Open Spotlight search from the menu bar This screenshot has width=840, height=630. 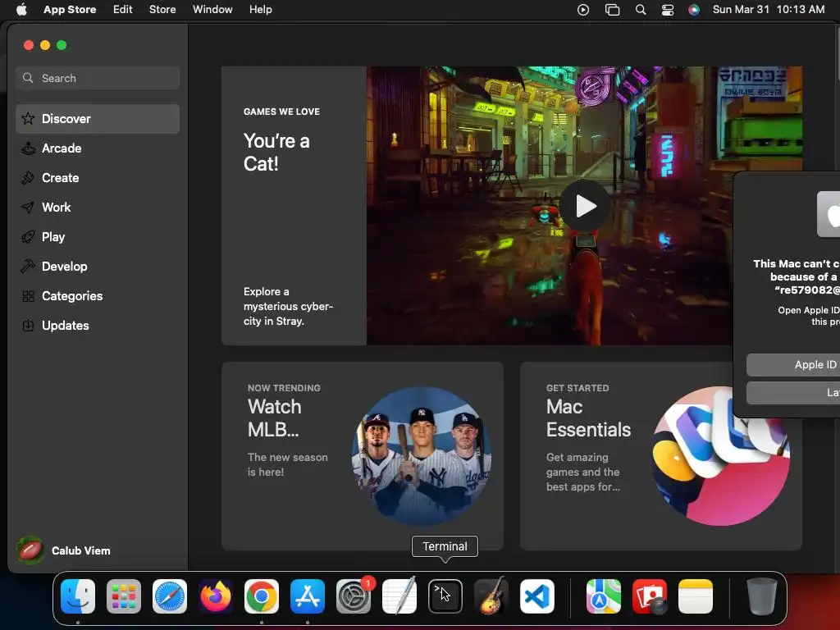(x=641, y=10)
